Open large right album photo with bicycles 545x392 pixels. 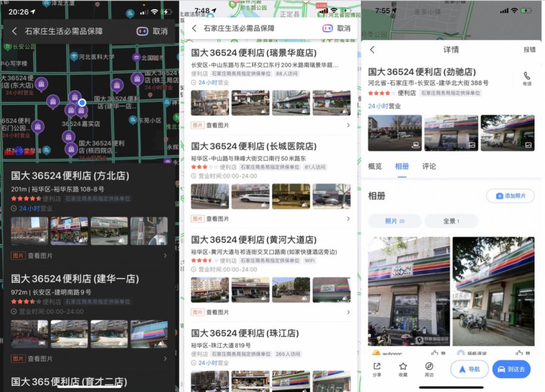494,291
